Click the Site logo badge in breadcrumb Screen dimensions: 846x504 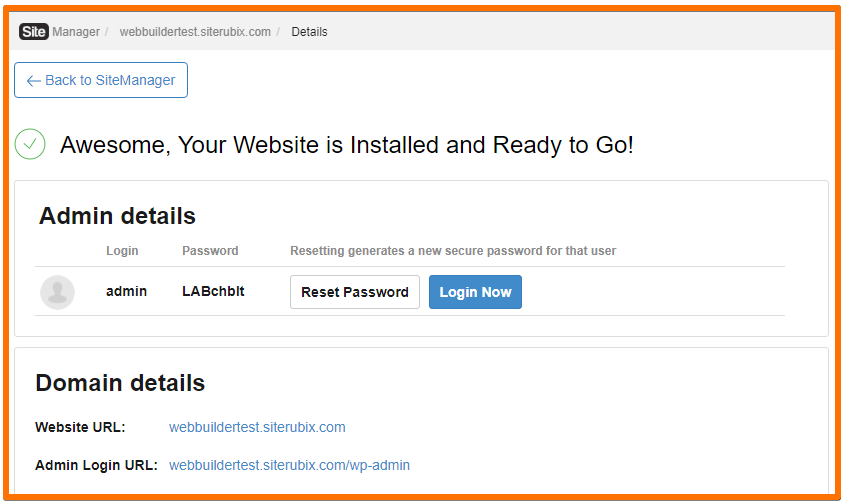coord(33,32)
